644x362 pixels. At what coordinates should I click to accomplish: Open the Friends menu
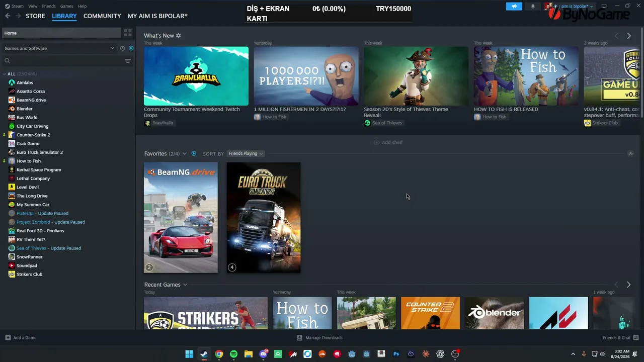(49, 6)
